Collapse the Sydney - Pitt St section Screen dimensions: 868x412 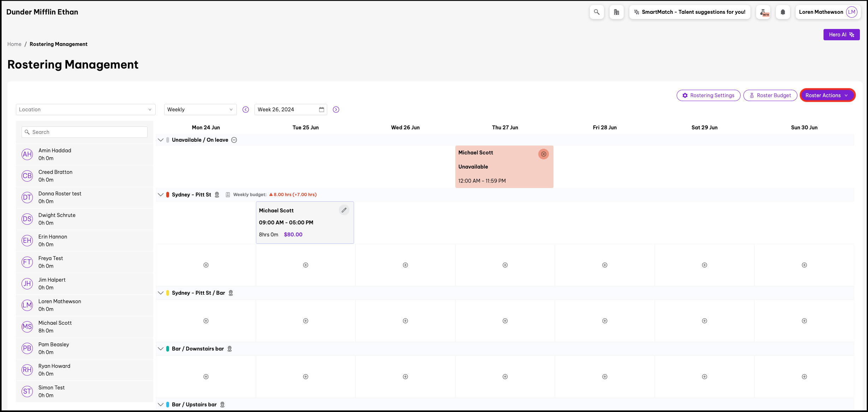(161, 195)
